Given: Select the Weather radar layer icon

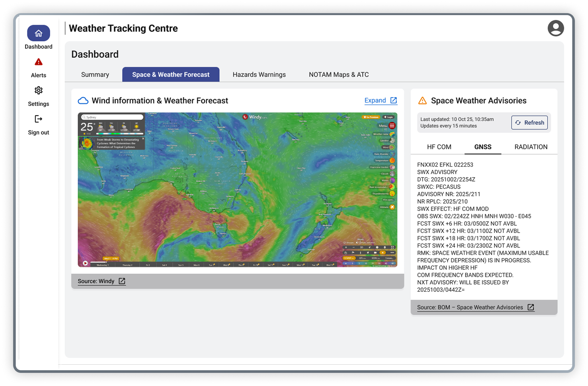Looking at the screenshot, I should (392, 134).
